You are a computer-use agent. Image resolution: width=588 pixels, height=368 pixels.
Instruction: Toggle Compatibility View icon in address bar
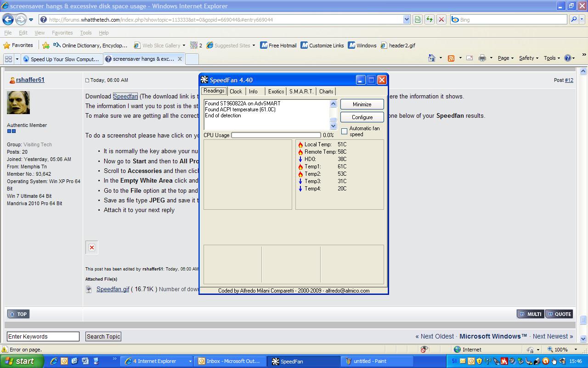pyautogui.click(x=418, y=19)
